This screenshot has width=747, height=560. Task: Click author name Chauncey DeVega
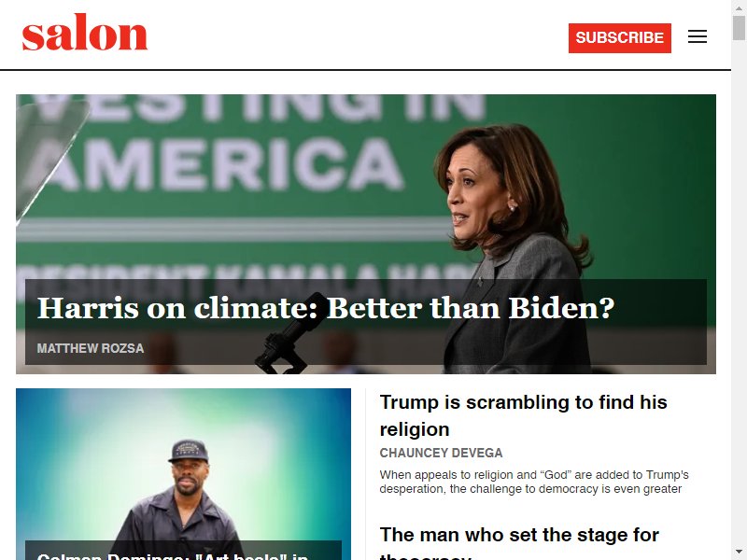point(441,453)
